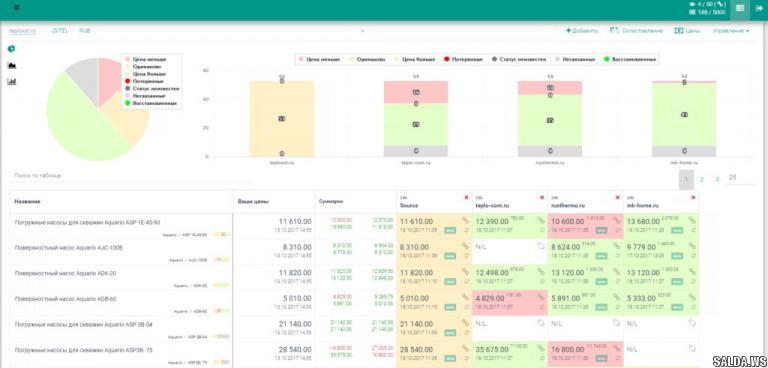The height and width of the screenshot is (368, 768).
Task: Click the logout icon in the top bar
Action: [759, 8]
